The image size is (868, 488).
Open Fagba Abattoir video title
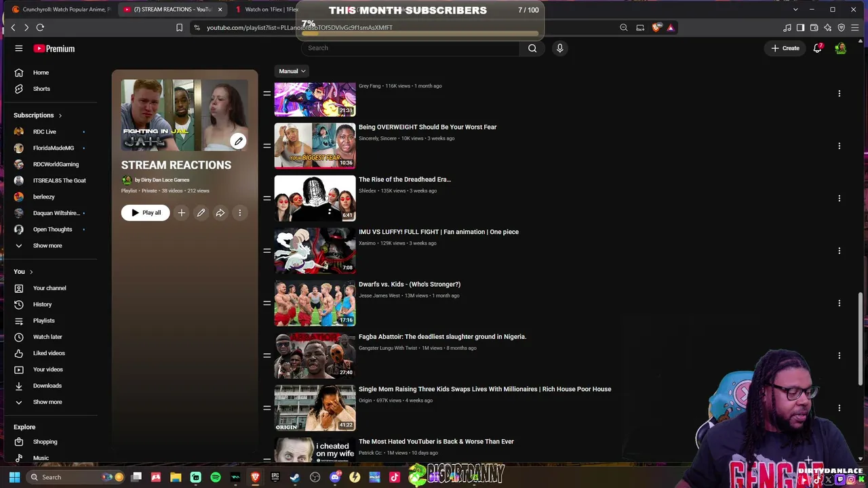tap(442, 337)
